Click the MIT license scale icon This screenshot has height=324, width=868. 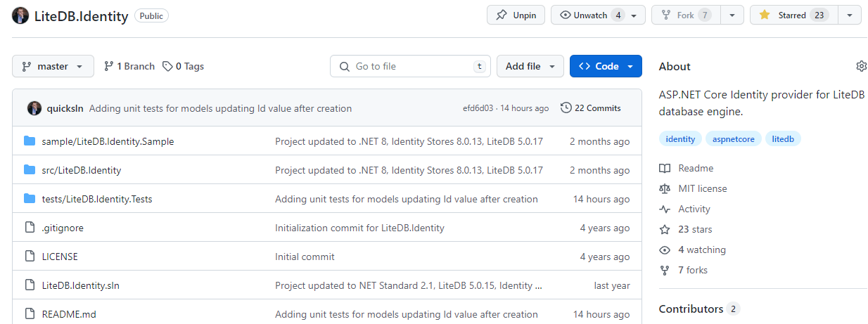(x=665, y=188)
